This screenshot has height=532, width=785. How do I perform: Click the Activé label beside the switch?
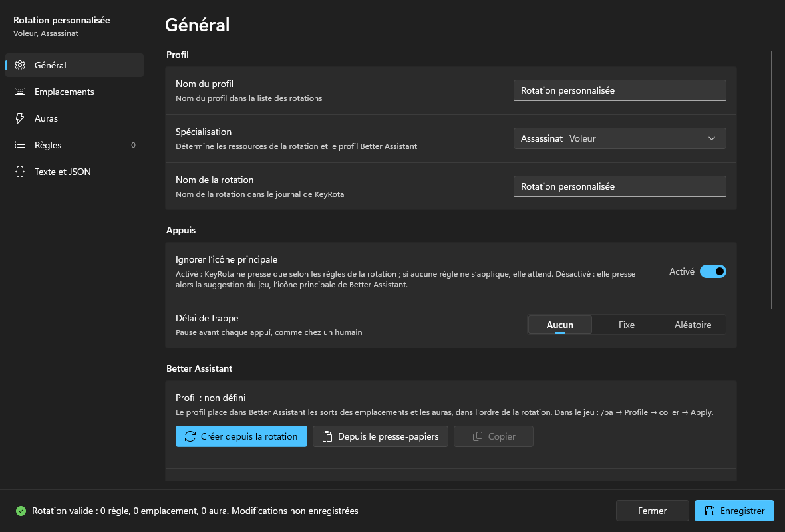tap(682, 271)
